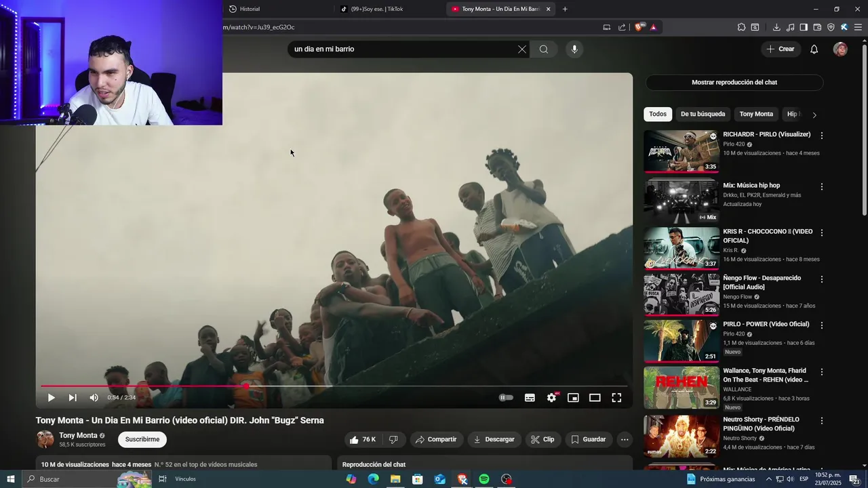Open options for Wallance REHEN video
Viewport: 868px width, 488px height.
point(822,372)
